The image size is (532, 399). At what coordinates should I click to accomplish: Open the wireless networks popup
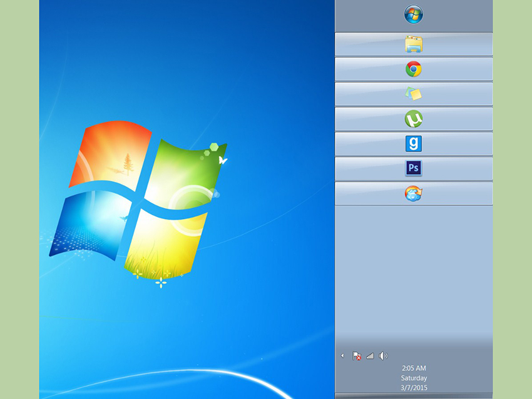tap(369, 355)
